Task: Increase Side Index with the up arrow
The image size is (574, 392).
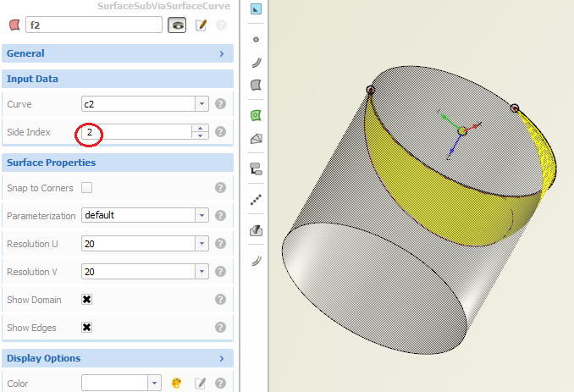Action: click(x=200, y=128)
